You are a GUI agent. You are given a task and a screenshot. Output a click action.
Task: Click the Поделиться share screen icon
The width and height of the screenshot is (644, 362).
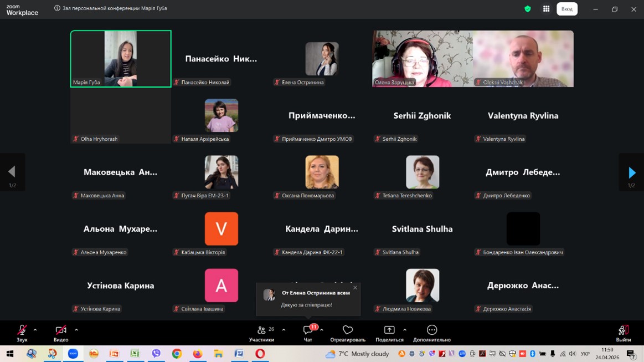(x=389, y=331)
